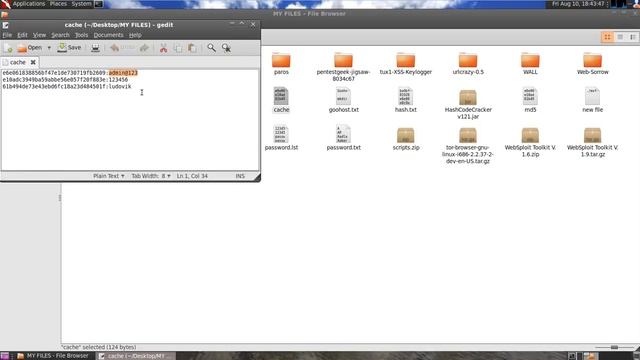The image size is (640, 360).
Task: Click the show desktop icon in taskbar
Action: tap(4, 356)
